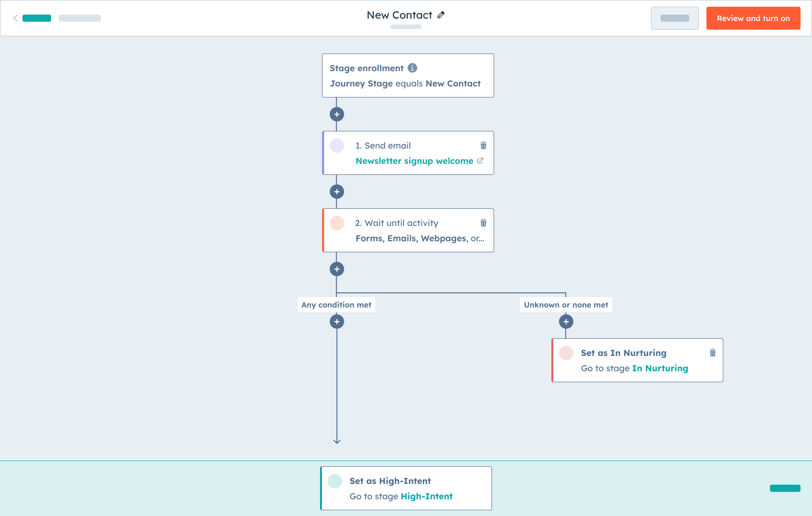The image size is (812, 516).
Task: Select the Stage enrollment trigger card
Action: pyautogui.click(x=407, y=75)
